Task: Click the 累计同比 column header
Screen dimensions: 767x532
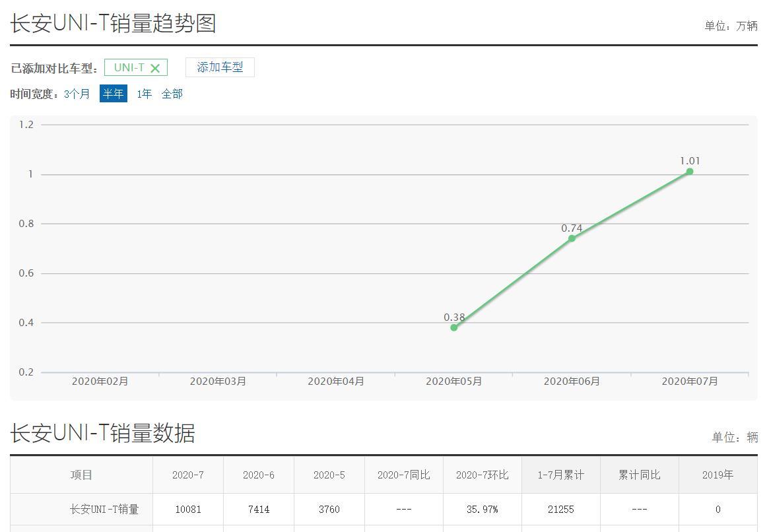Action: point(640,475)
